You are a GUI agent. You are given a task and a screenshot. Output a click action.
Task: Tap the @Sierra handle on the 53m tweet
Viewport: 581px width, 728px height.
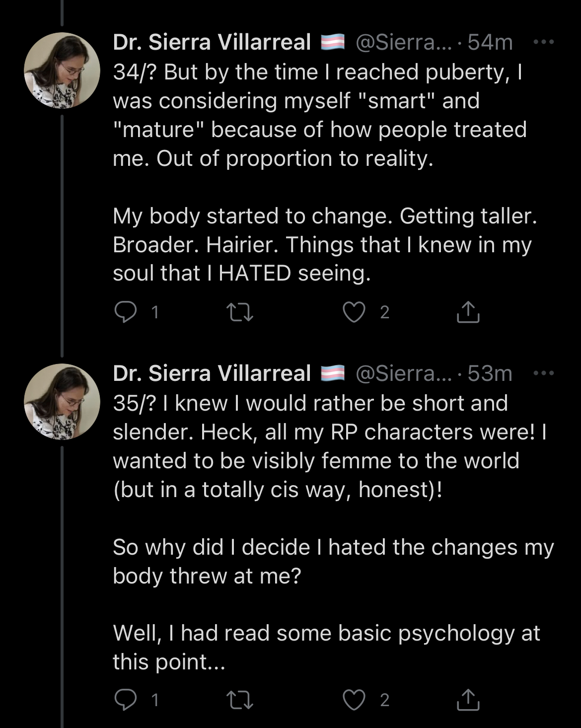click(x=403, y=373)
